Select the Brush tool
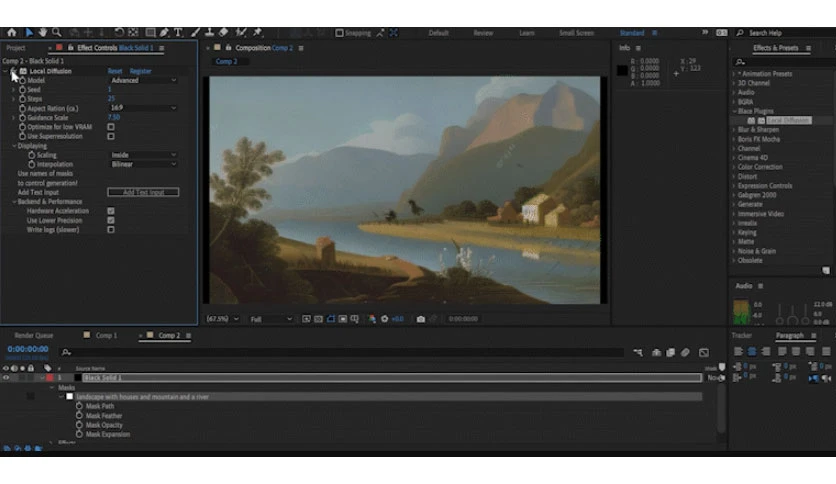 196,33
